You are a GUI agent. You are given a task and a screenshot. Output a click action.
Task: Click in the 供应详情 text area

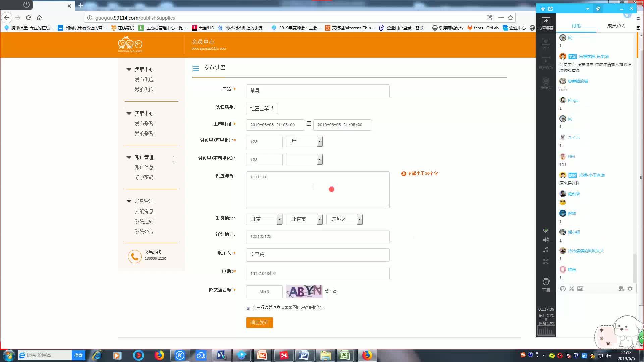[318, 190]
